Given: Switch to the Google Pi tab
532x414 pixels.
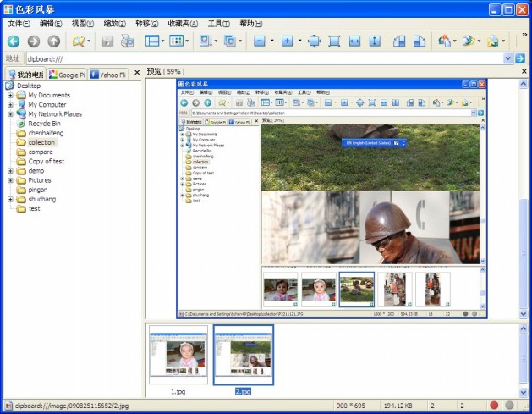Looking at the screenshot, I should [67, 74].
